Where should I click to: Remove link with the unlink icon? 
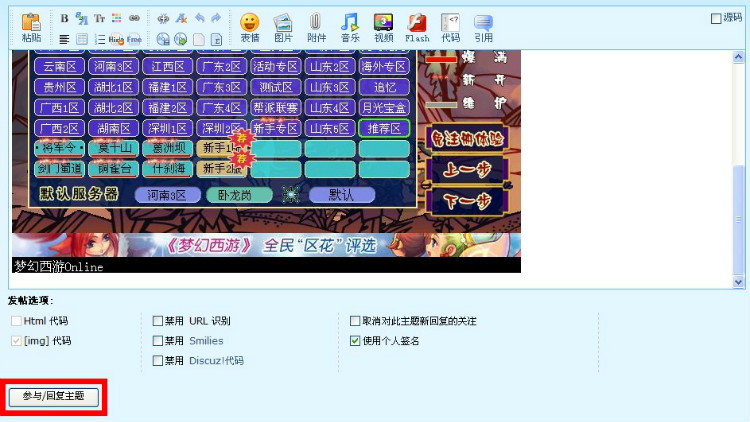click(163, 19)
